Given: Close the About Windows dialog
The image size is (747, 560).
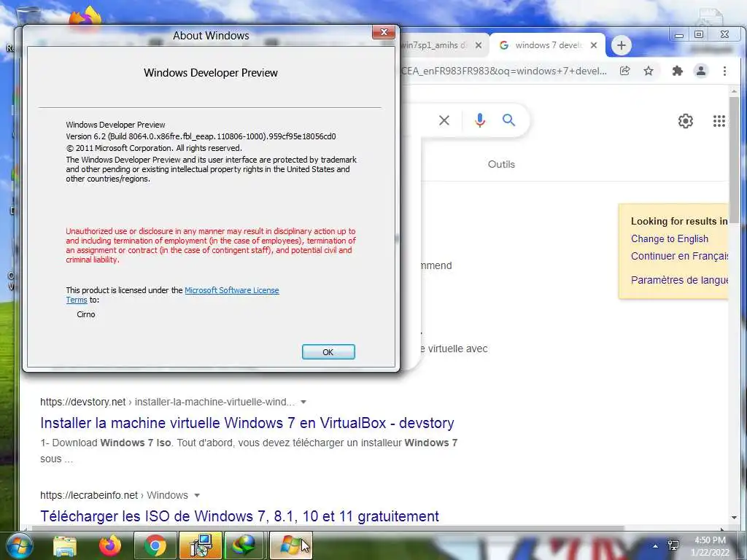Looking at the screenshot, I should pyautogui.click(x=384, y=32).
